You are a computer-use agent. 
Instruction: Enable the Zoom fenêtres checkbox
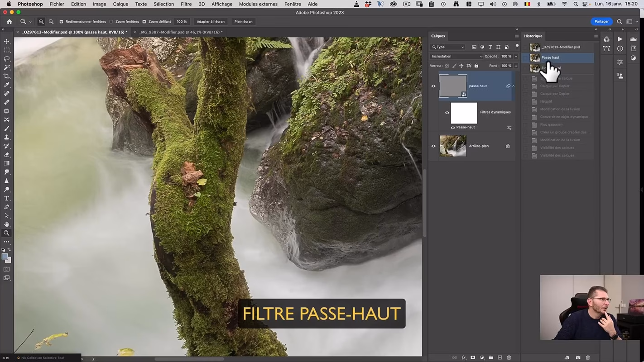[x=112, y=21]
